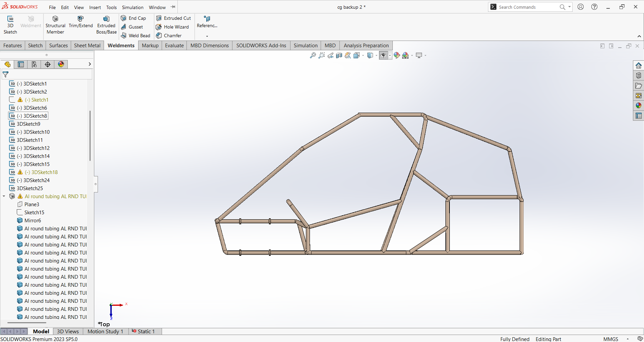Open File Explorer task pane
This screenshot has height=342, width=644.
(x=638, y=85)
